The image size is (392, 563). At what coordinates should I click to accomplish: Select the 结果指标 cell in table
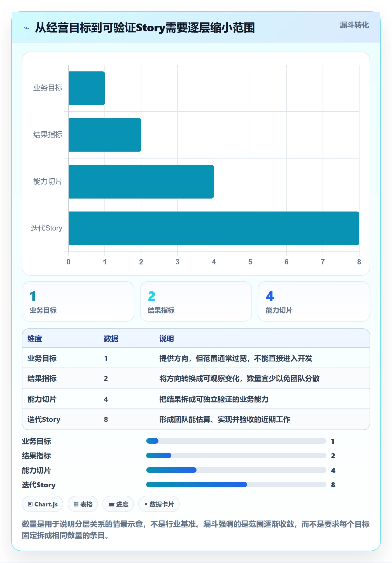coord(42,378)
